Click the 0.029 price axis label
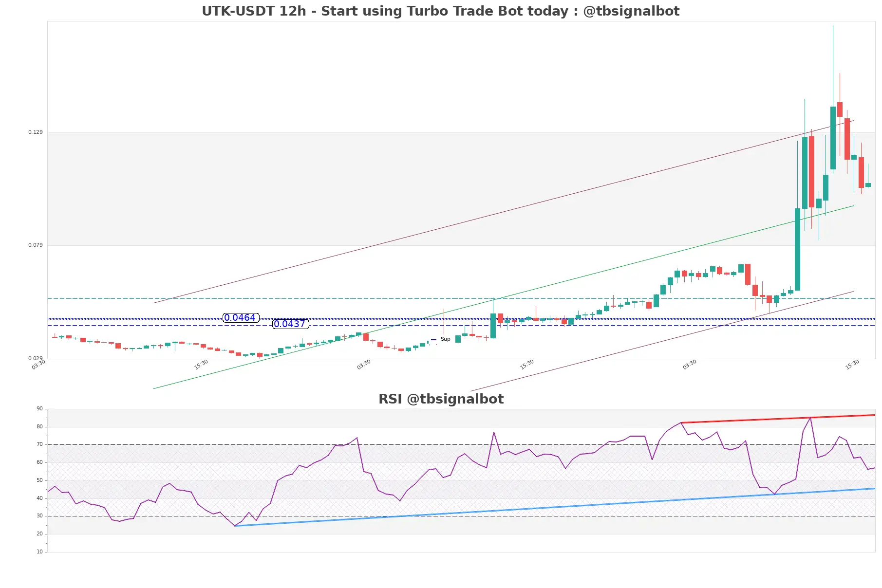 click(35, 359)
